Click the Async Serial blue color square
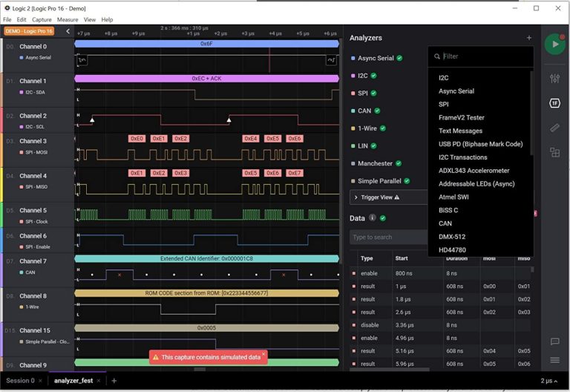Image resolution: width=570 pixels, height=392 pixels. (x=353, y=58)
